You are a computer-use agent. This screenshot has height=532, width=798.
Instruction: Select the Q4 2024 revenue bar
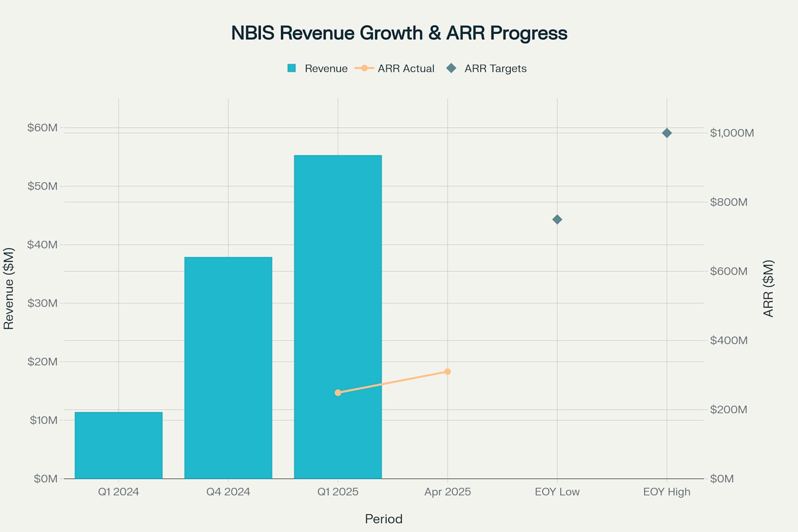coord(228,368)
